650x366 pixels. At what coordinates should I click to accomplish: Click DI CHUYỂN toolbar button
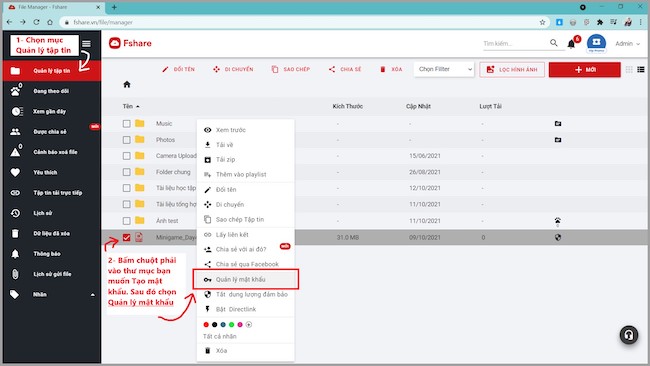click(x=233, y=69)
